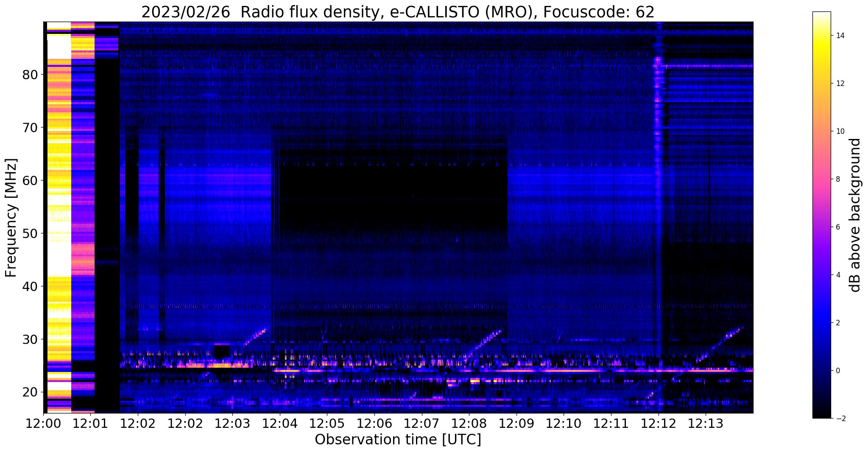Image resolution: width=868 pixels, height=452 pixels.
Task: Click the 50 tick on frequency axis
Action: (30, 233)
